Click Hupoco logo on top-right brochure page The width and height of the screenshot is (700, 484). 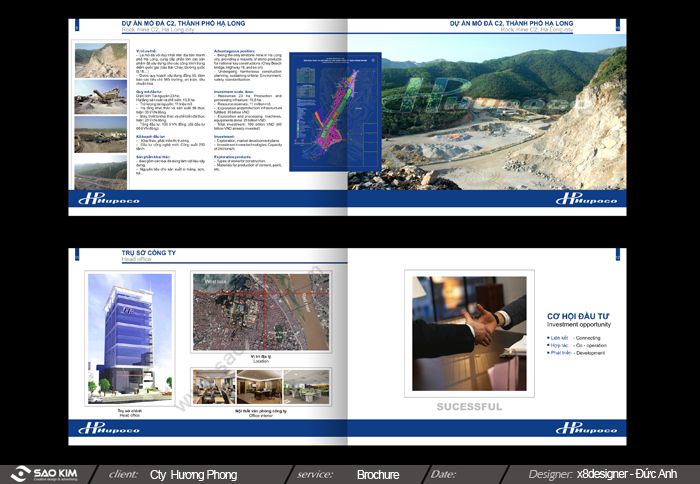(x=586, y=198)
